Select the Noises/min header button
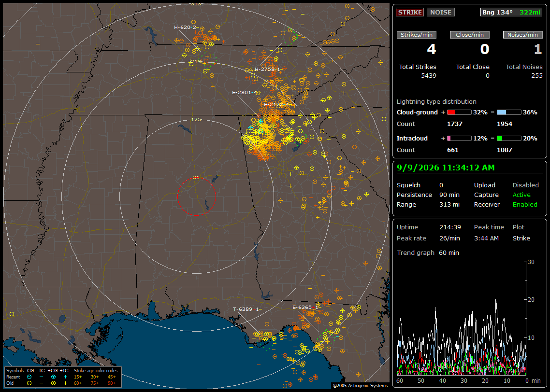 point(522,35)
